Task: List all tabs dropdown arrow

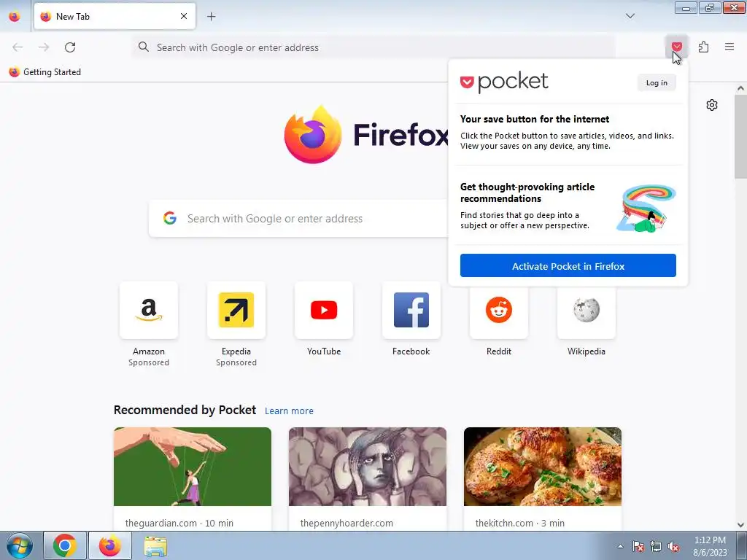Action: (630, 16)
